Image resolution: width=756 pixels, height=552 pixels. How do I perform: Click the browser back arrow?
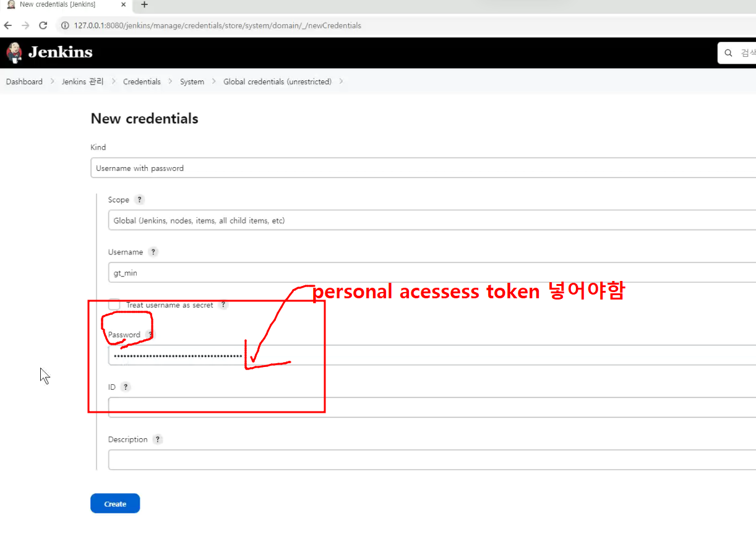tap(7, 25)
